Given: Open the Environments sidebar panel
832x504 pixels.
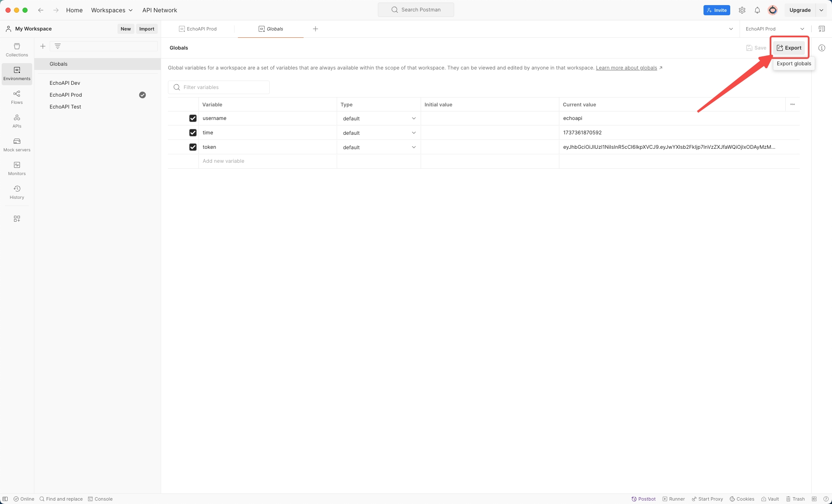Looking at the screenshot, I should (x=17, y=73).
